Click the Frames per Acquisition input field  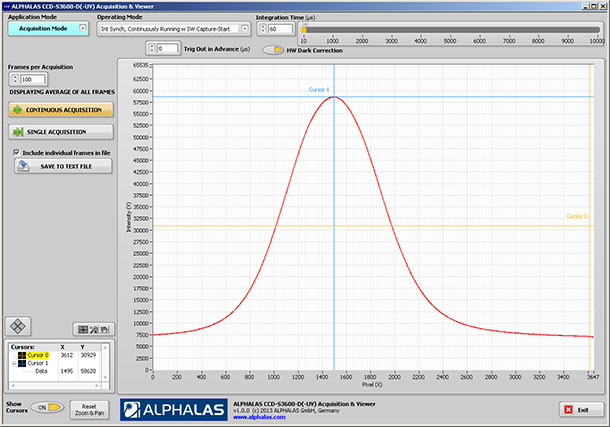click(x=31, y=79)
